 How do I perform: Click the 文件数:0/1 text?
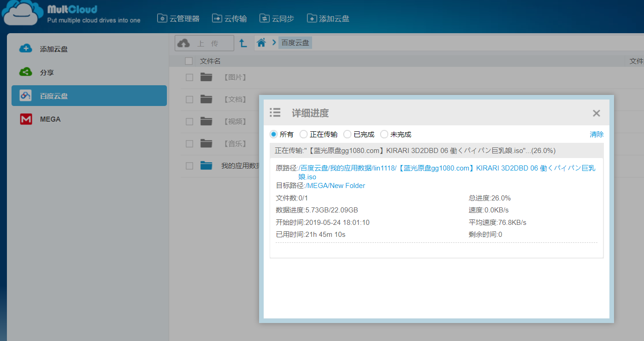coord(292,198)
